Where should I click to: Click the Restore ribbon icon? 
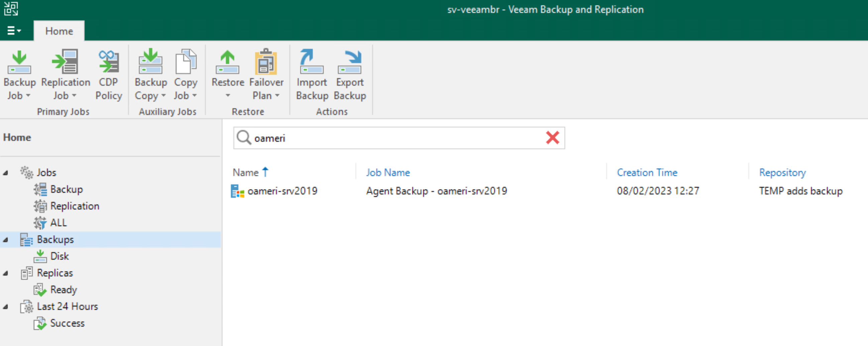click(227, 62)
